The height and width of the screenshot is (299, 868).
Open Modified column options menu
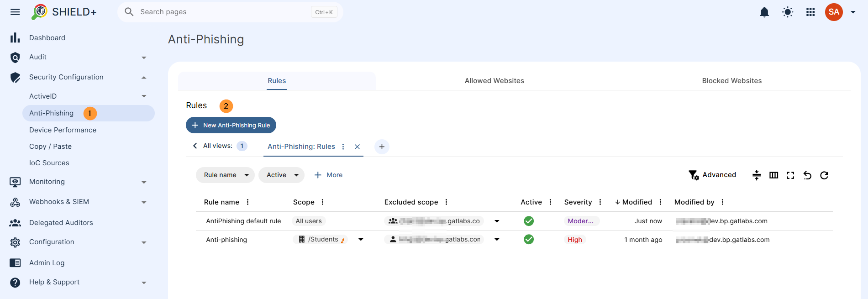click(x=660, y=202)
